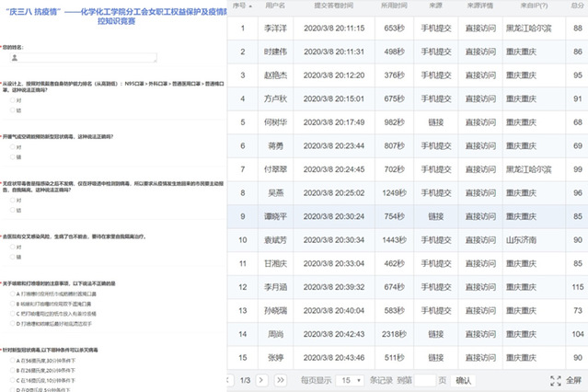
Task: Click the row for user 周尚
Action: click(x=274, y=334)
